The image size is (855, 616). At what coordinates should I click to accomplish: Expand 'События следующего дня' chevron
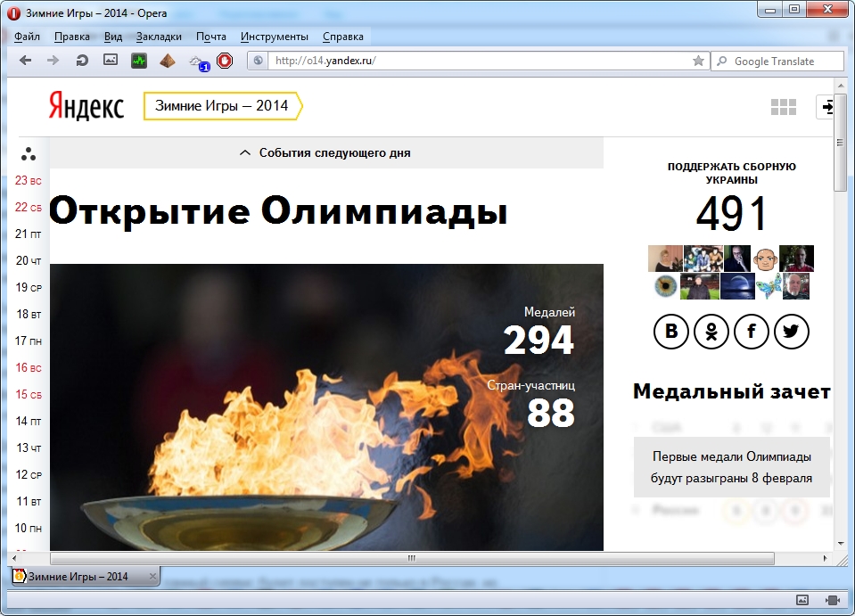pyautogui.click(x=245, y=153)
